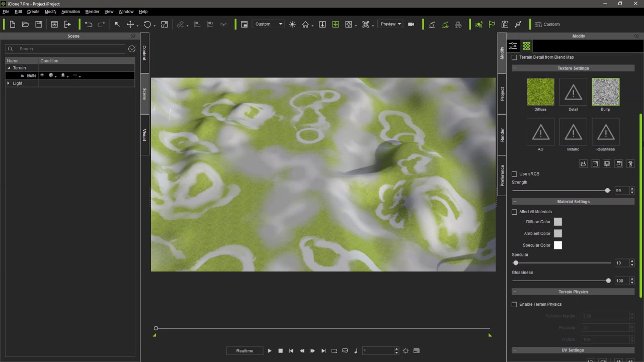Click the Scene search field
This screenshot has width=644, height=362.
(x=65, y=49)
